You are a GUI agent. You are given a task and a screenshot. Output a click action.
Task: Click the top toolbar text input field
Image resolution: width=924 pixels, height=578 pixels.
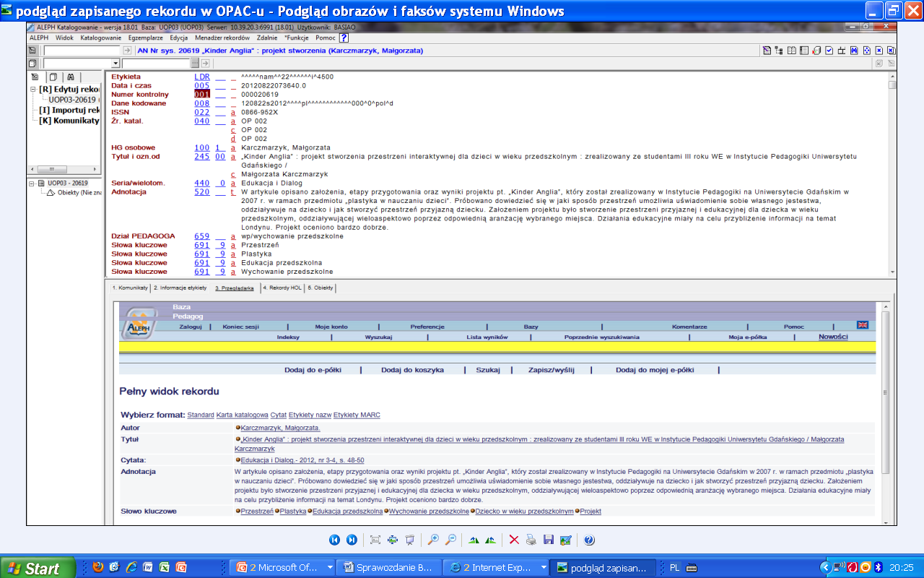point(82,51)
